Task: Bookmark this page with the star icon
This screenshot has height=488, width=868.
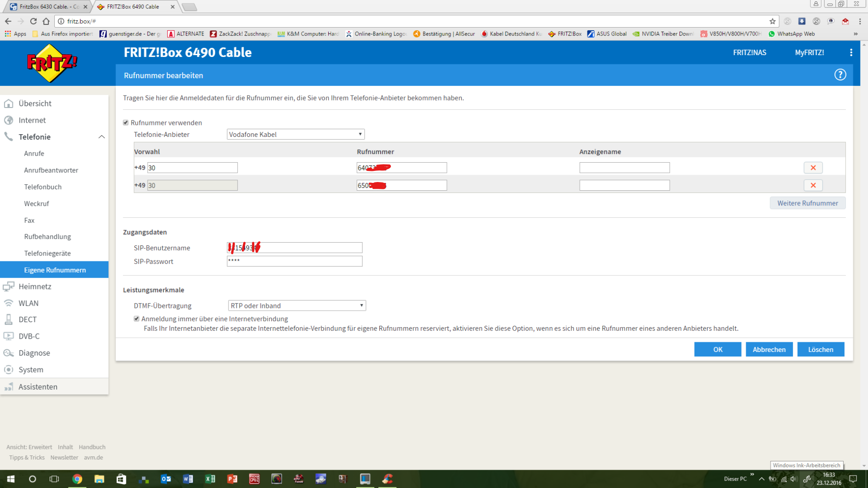Action: [772, 21]
